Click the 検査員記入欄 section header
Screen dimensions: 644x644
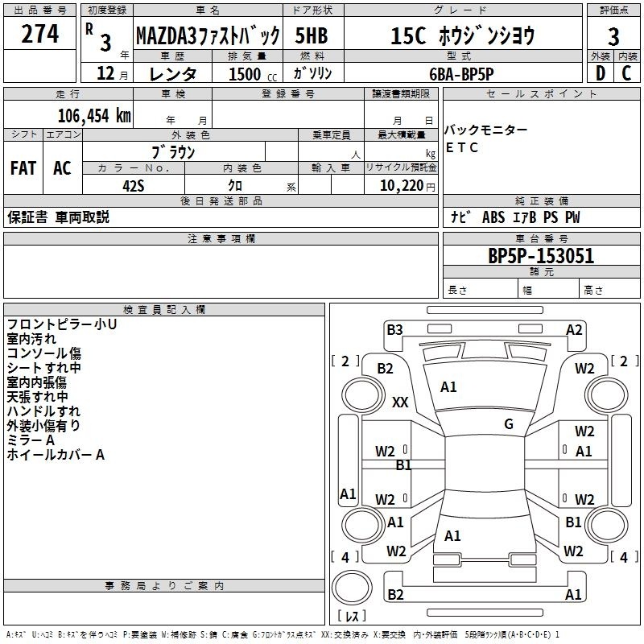[x=164, y=310]
